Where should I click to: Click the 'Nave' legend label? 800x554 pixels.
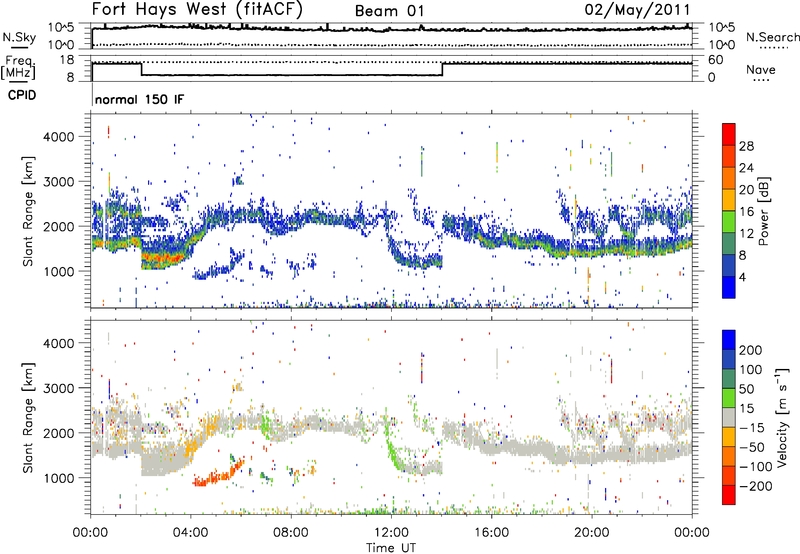[761, 69]
